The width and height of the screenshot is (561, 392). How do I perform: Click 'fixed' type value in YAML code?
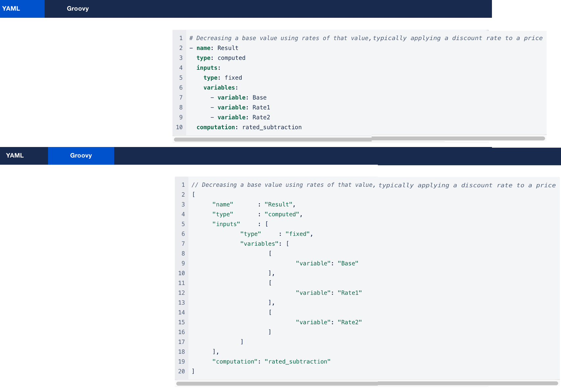233,78
